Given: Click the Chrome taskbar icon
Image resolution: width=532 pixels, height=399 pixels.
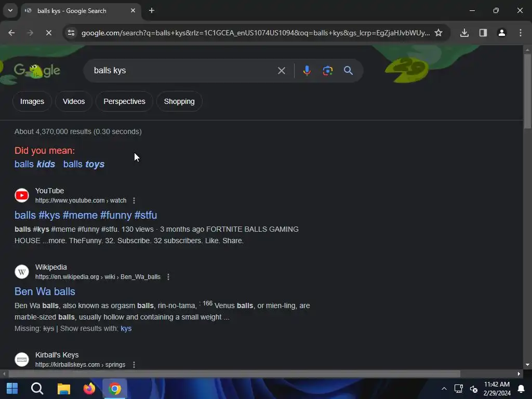Looking at the screenshot, I should pyautogui.click(x=115, y=389).
